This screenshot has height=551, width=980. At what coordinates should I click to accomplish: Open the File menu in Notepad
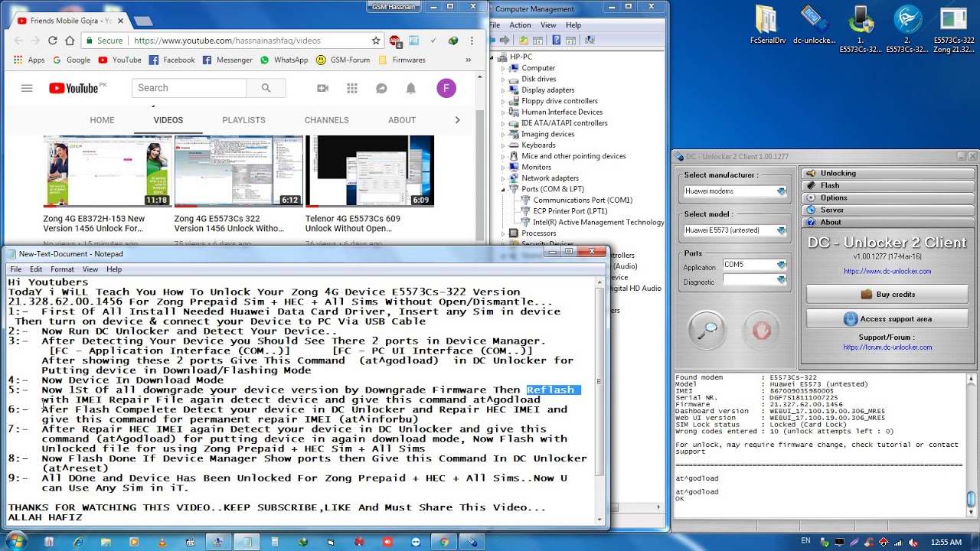click(15, 269)
